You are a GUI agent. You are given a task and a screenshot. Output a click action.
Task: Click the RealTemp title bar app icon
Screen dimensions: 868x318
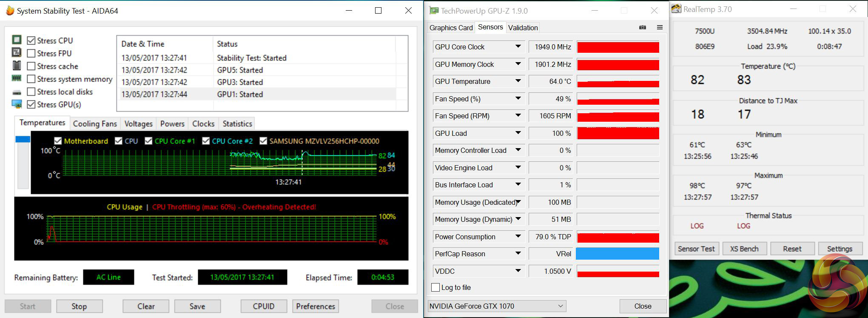677,9
